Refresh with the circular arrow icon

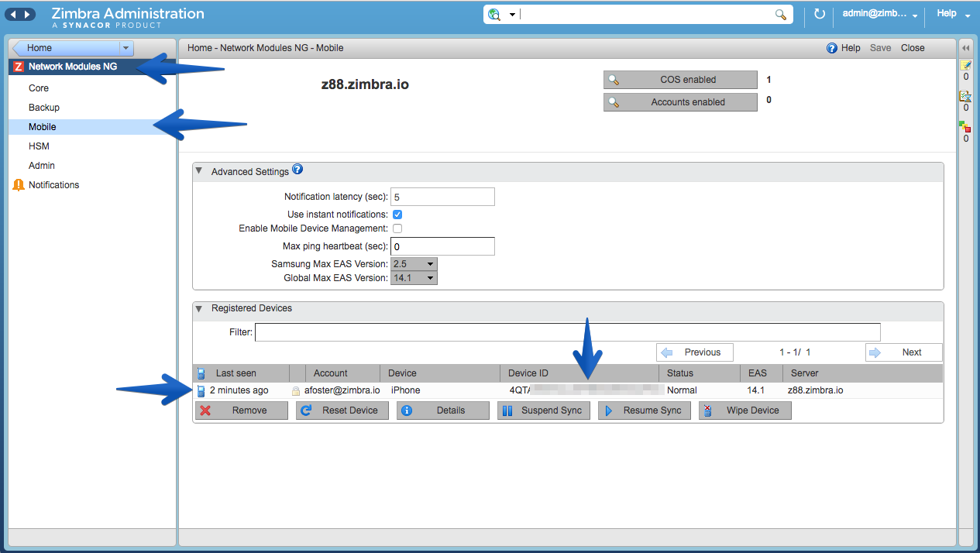(x=820, y=15)
